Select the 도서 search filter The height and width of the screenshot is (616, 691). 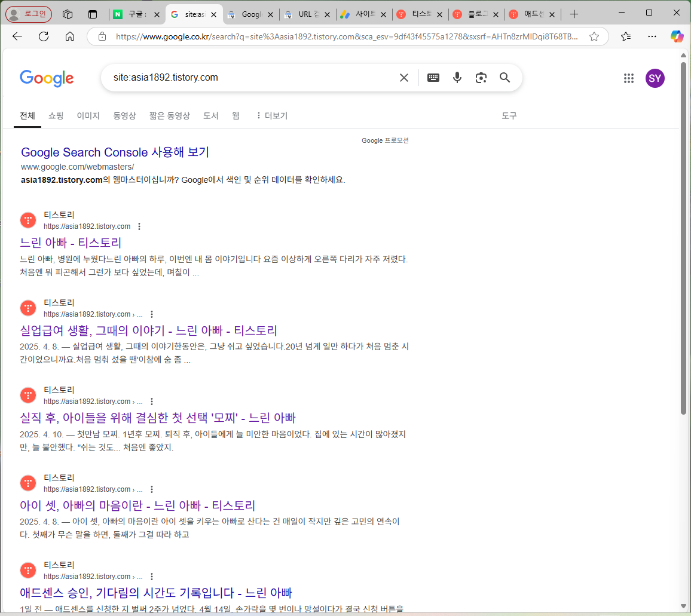pyautogui.click(x=210, y=116)
